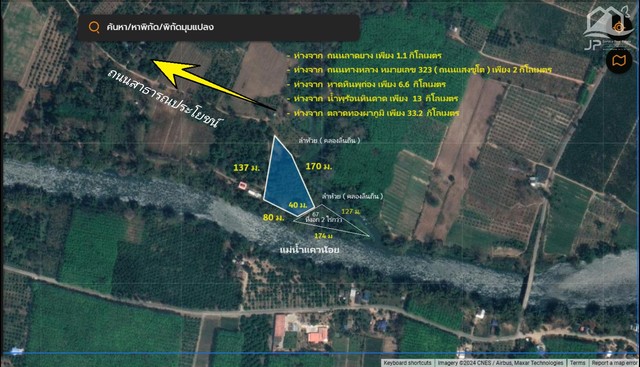
Task: Click Report a map error
Action: click(x=614, y=363)
